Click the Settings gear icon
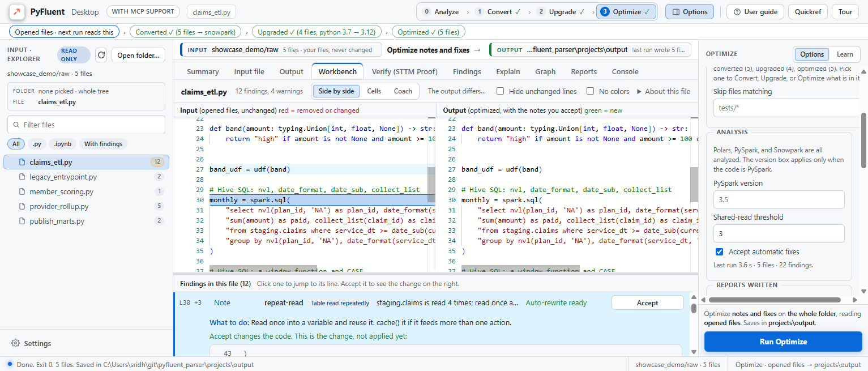This screenshot has width=868, height=371. coord(16,343)
